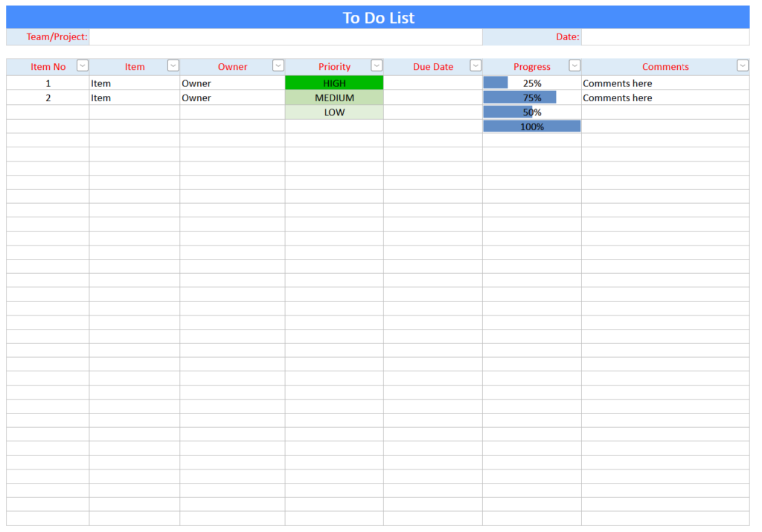Select the Priority header text
This screenshot has width=762, height=532.
334,67
